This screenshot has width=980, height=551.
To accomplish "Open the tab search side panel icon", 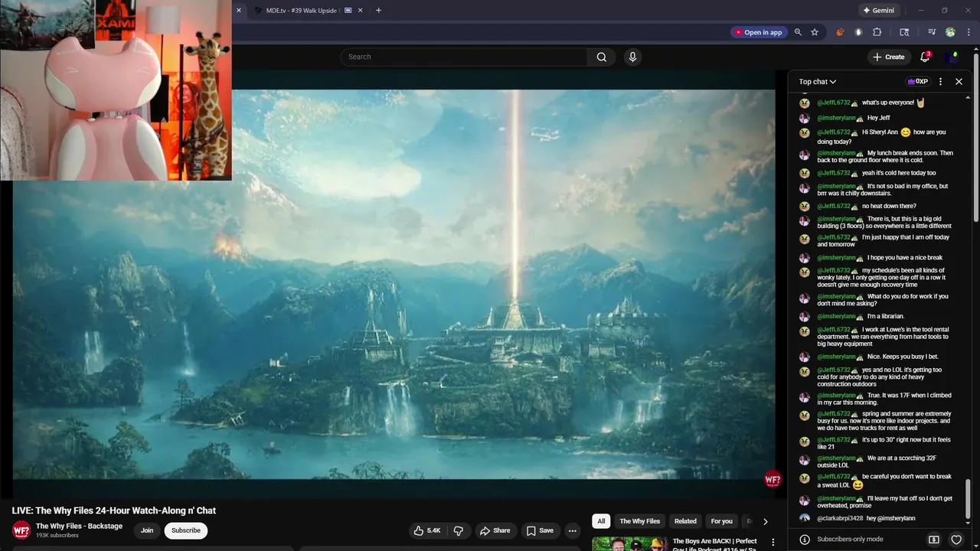I will (904, 32).
